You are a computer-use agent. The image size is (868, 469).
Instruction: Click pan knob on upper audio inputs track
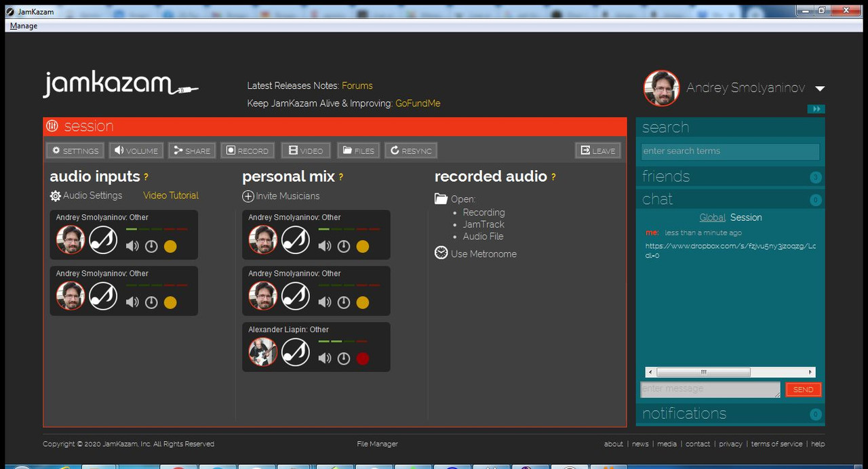pos(151,246)
